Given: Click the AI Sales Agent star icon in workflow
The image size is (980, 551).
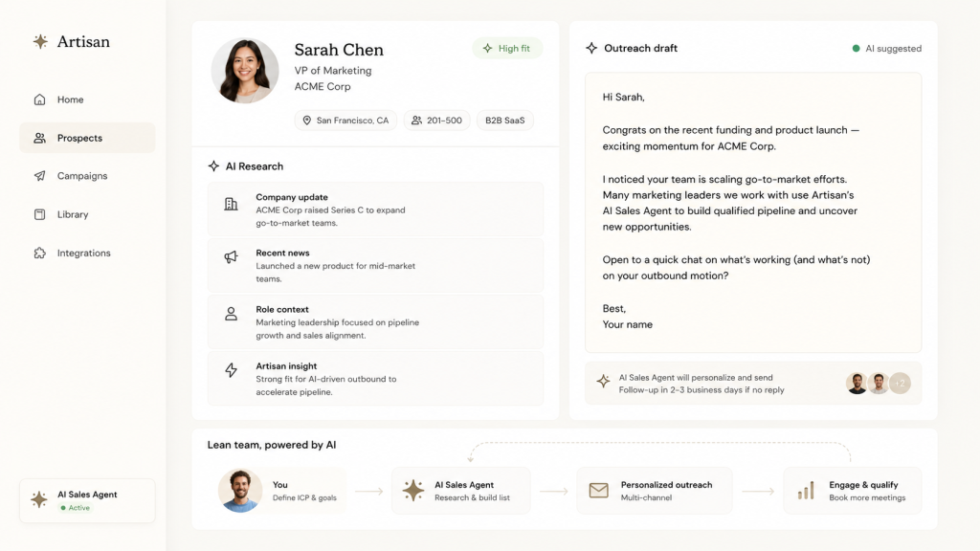Looking at the screenshot, I should coord(413,491).
